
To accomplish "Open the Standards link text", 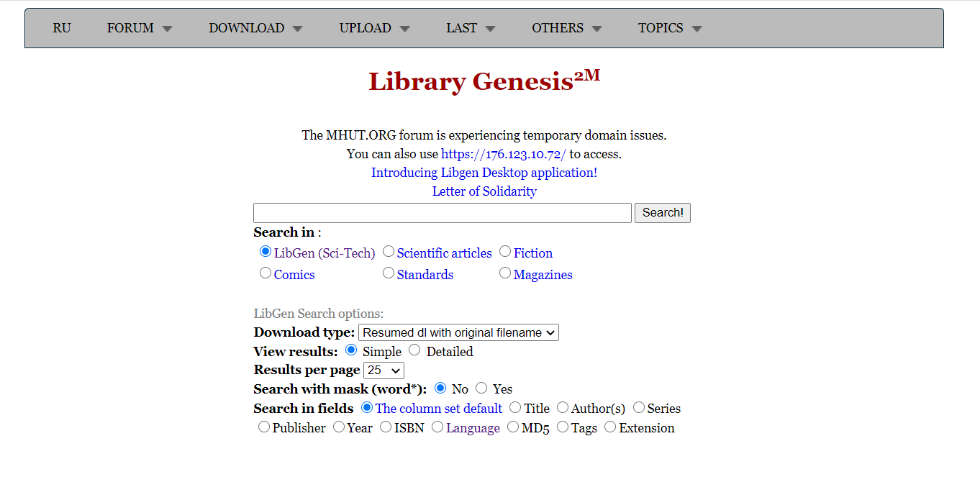I will pyautogui.click(x=425, y=275).
